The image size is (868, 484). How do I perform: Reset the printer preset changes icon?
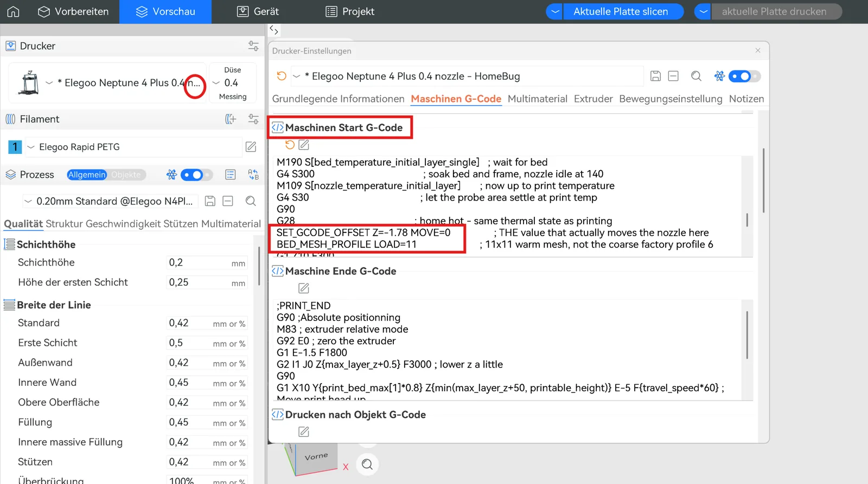(x=282, y=76)
